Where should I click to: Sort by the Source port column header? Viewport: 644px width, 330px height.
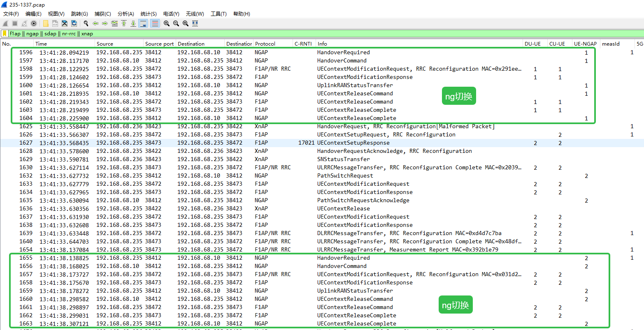160,44
